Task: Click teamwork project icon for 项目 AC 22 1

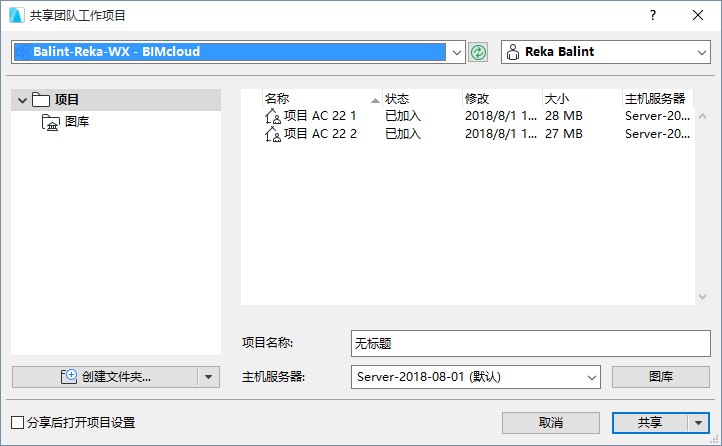Action: coord(273,116)
